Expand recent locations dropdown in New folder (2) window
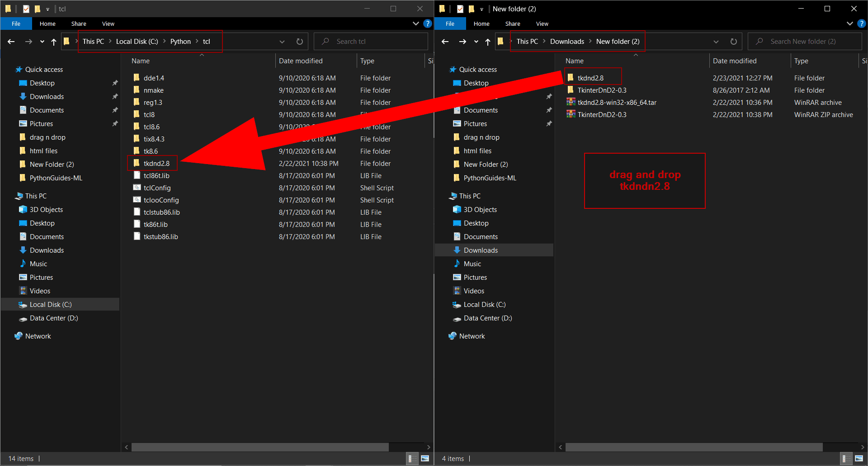Viewport: 868px width, 466px height. pos(476,42)
